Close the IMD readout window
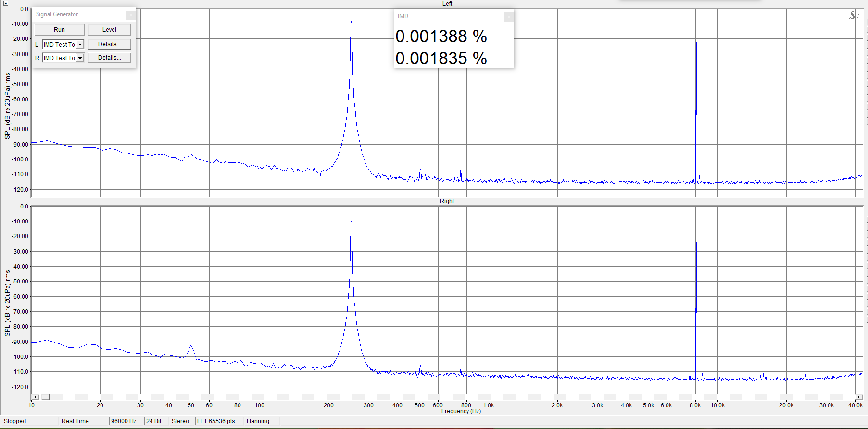The image size is (868, 429). point(508,17)
